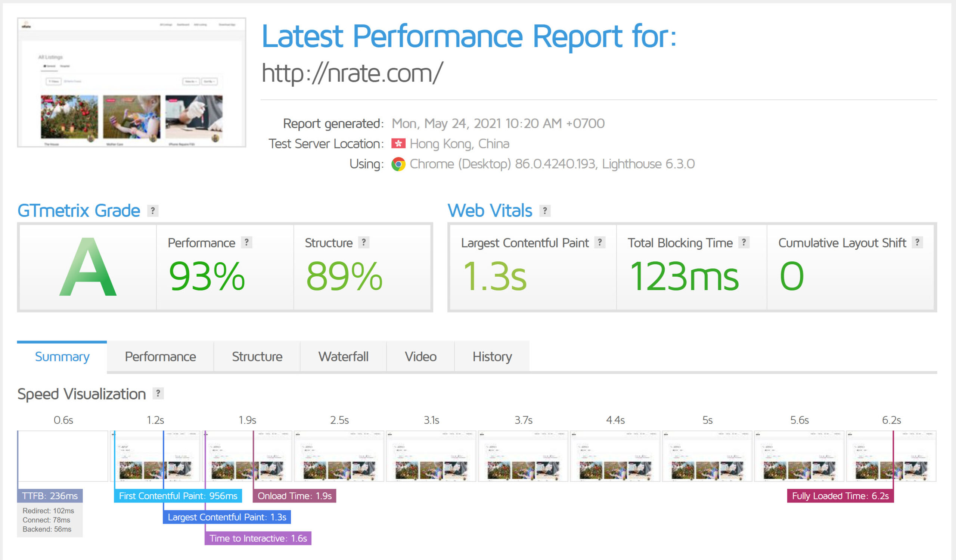Click the Total Blocking Time help icon

[x=744, y=242]
